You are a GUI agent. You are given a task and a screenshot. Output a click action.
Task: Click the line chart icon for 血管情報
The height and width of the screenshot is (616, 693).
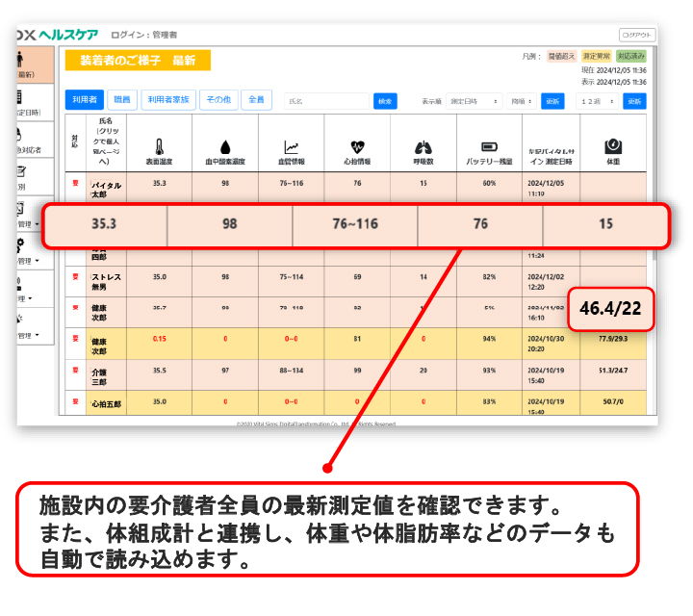click(x=291, y=147)
